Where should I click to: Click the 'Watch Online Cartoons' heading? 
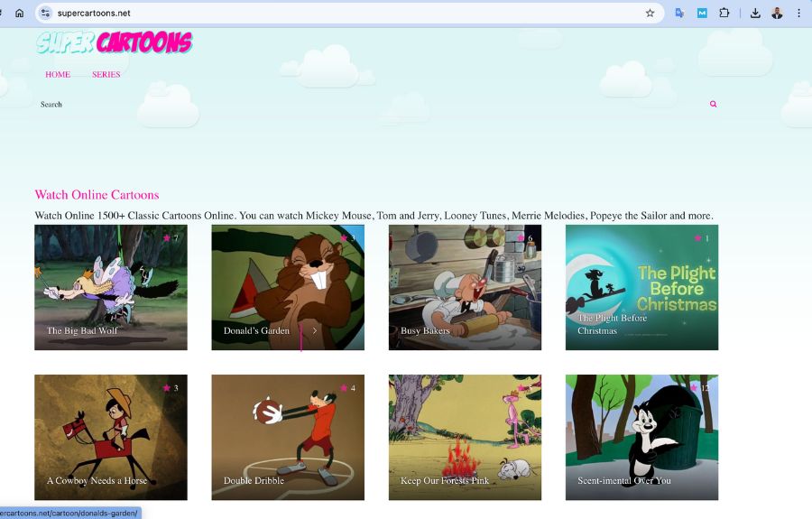97,195
